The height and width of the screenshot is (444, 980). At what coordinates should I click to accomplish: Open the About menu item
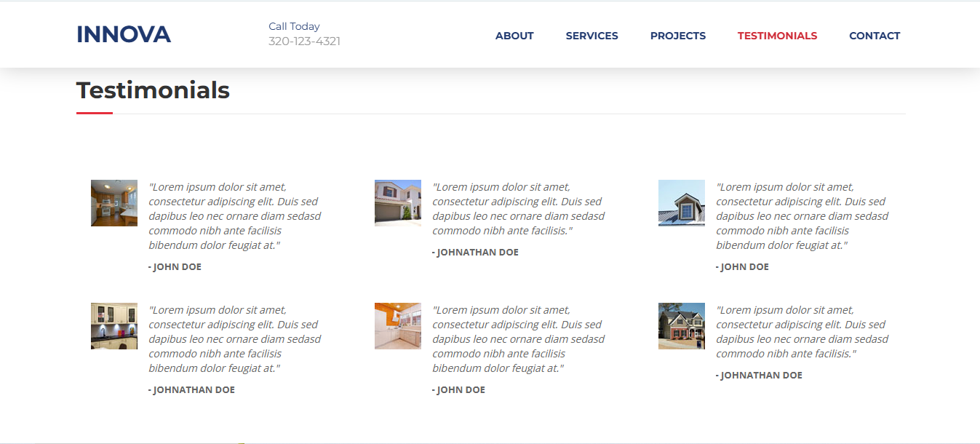coord(514,36)
